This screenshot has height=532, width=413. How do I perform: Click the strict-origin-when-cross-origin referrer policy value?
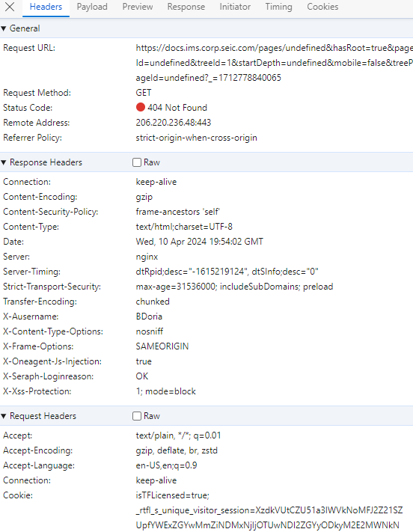[x=197, y=138]
